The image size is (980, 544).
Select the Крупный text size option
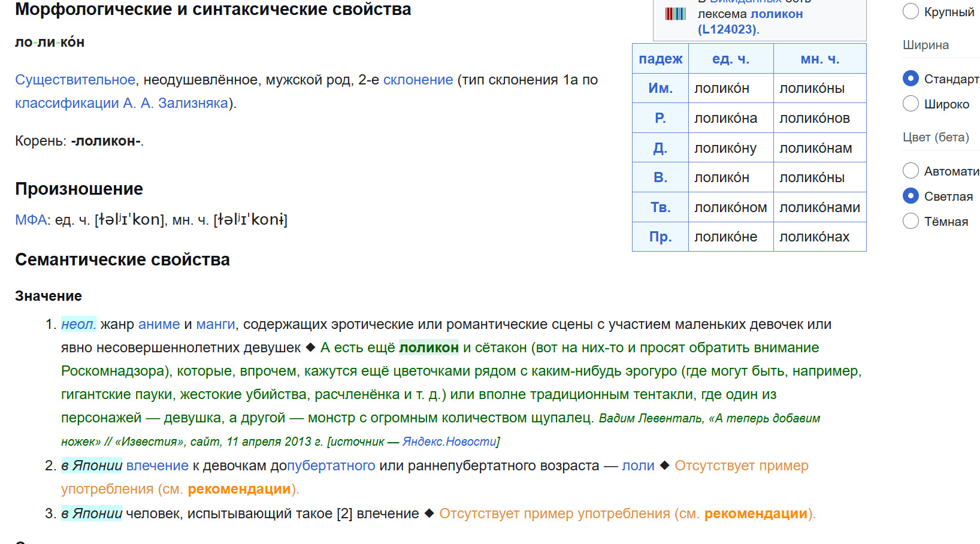coord(911,11)
